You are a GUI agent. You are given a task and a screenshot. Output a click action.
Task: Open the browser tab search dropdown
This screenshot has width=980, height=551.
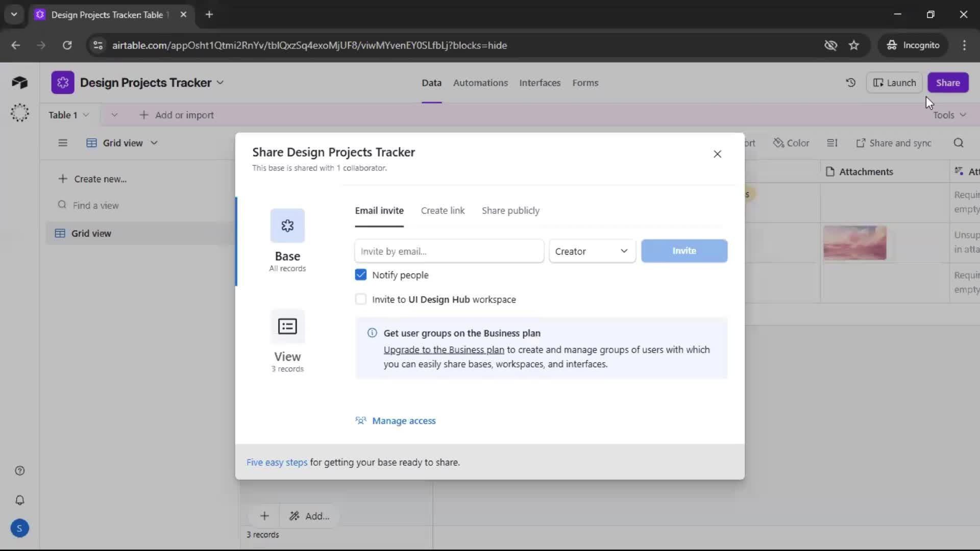(14, 14)
